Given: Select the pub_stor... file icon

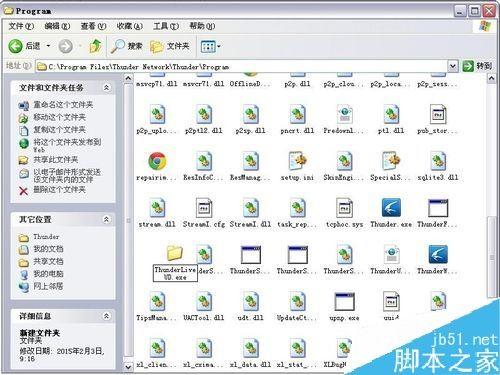Looking at the screenshot, I should pos(438,114).
